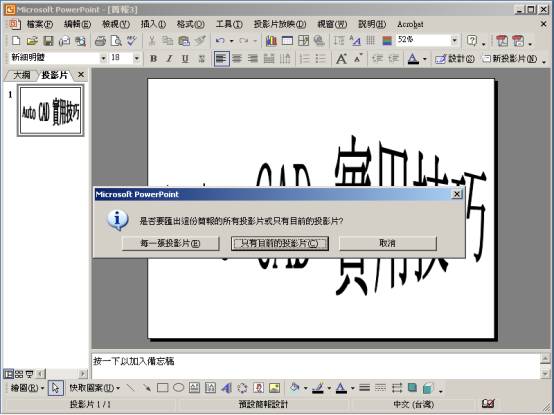Open the 編輯 Edit menu
This screenshot has width=554, height=415.
77,24
